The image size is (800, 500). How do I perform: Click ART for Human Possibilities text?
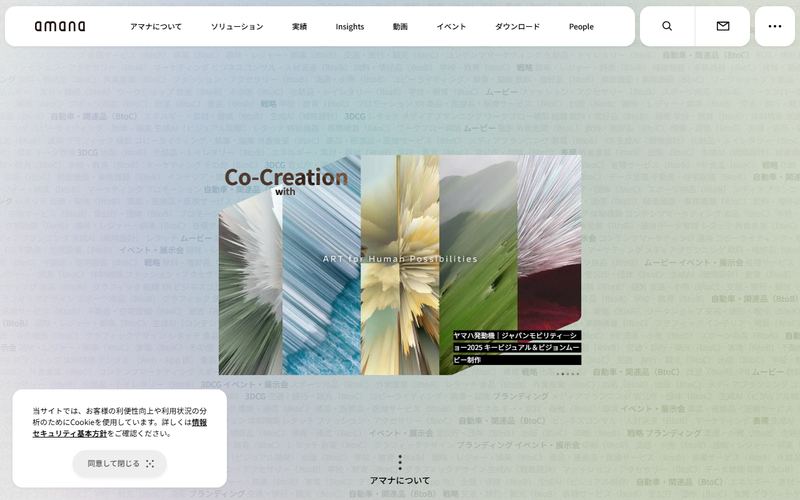coord(400,259)
